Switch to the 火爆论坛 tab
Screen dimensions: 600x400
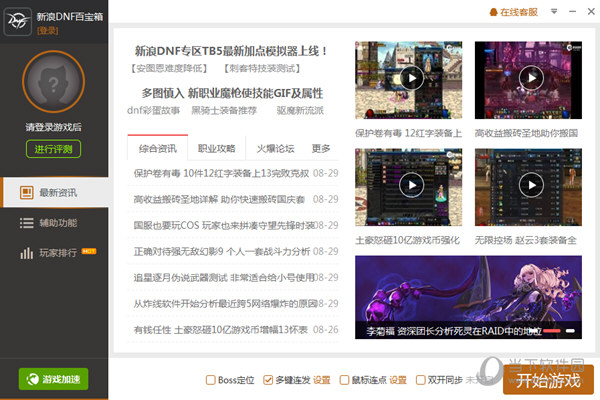coord(275,149)
